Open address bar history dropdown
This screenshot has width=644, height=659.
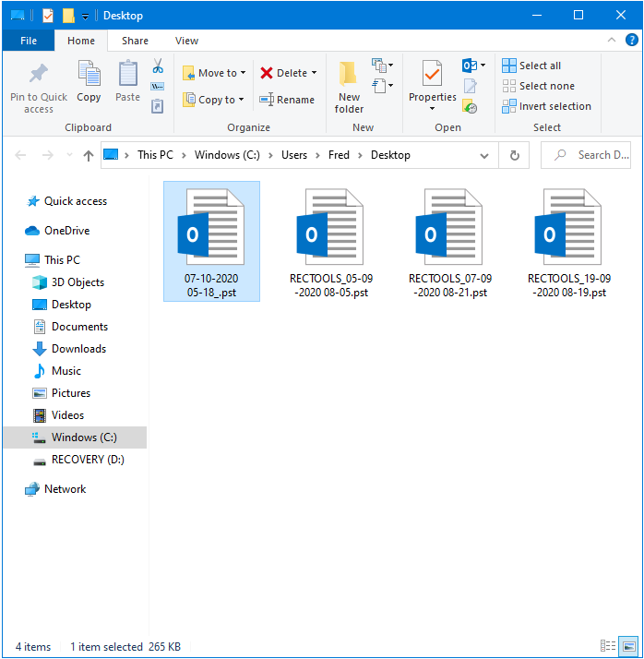484,156
